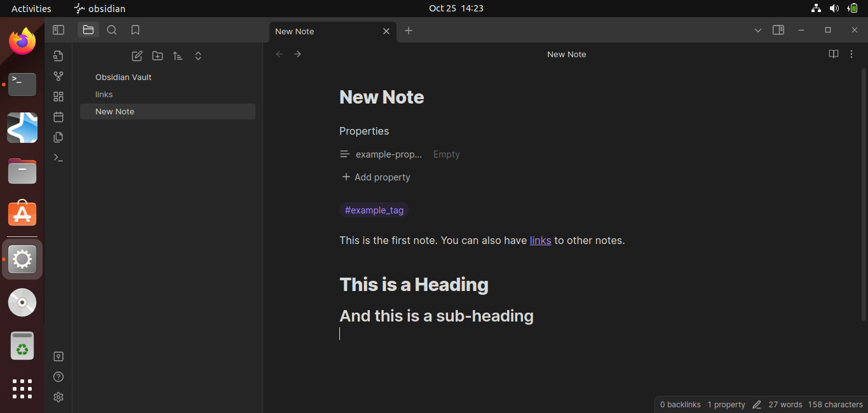This screenshot has width=868, height=413.
Task: Create a new note in file explorer
Action: [x=137, y=56]
